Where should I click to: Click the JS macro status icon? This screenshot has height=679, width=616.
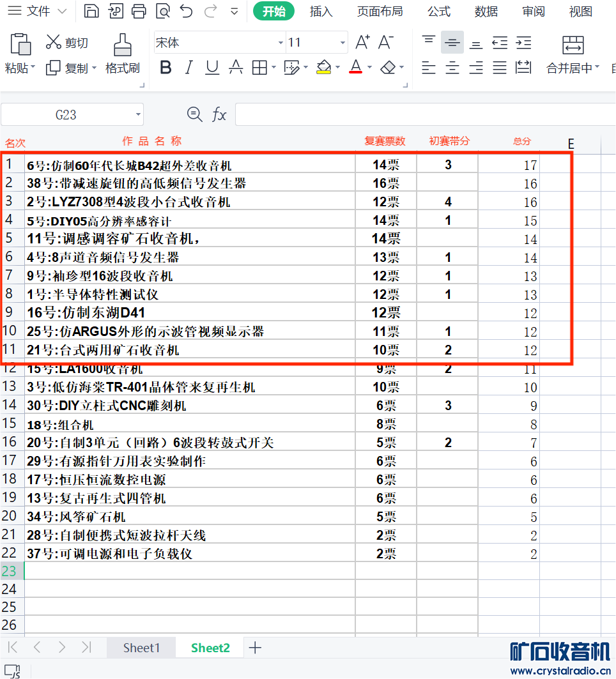[x=13, y=671]
